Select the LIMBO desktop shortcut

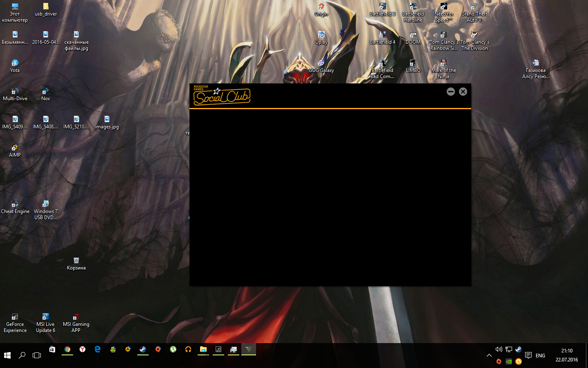click(x=413, y=66)
